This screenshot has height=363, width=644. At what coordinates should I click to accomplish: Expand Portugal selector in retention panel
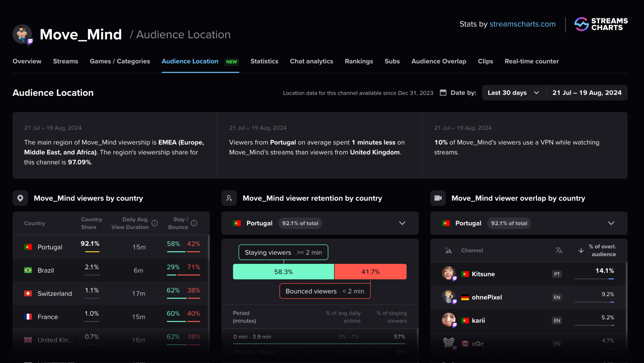click(402, 223)
